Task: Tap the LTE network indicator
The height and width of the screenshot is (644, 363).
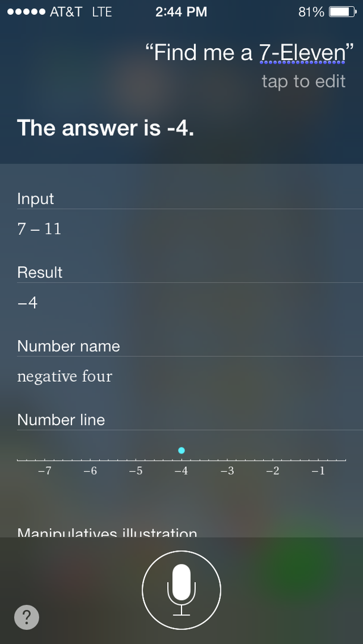Action: pyautogui.click(x=102, y=12)
